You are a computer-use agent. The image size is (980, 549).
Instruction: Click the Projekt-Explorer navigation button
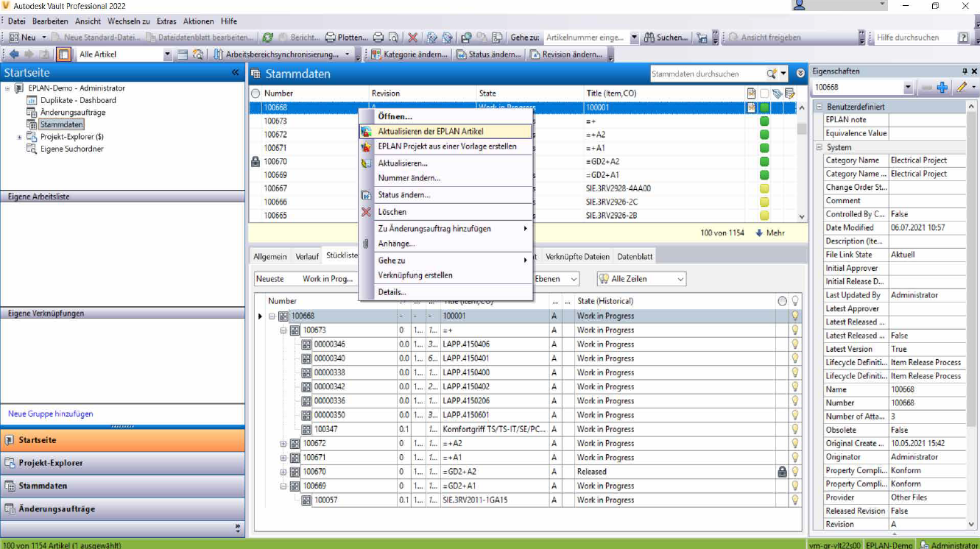(122, 463)
